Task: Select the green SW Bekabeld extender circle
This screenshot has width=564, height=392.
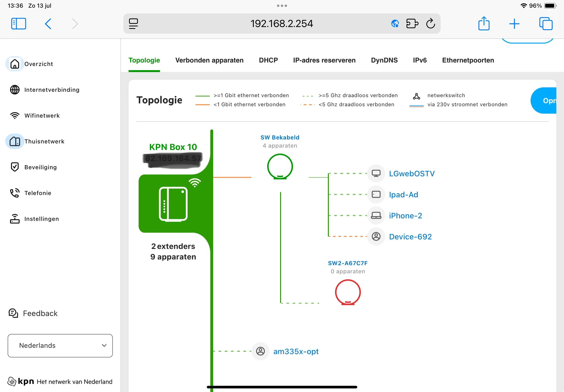Action: (x=280, y=167)
